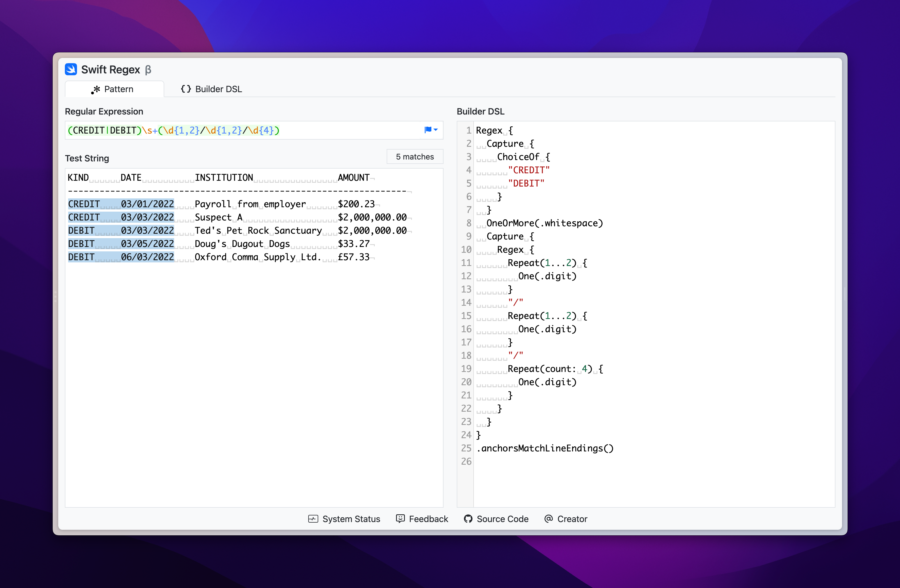The height and width of the screenshot is (588, 900).
Task: Click the 5 matches badge
Action: pos(415,156)
